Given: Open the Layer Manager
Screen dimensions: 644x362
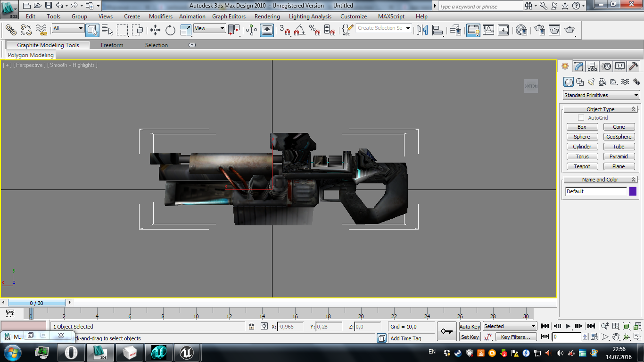Looking at the screenshot, I should click(455, 30).
